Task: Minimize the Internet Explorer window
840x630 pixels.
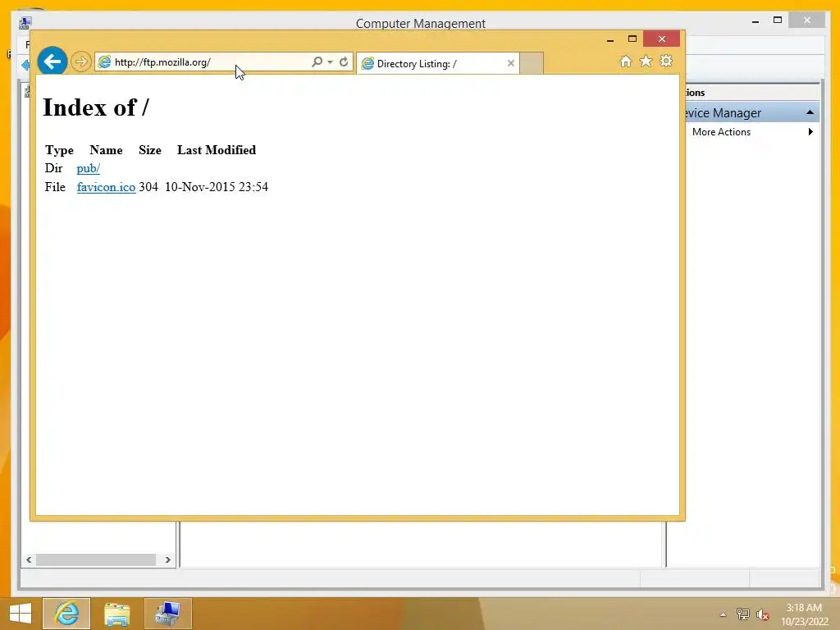Action: click(x=610, y=39)
